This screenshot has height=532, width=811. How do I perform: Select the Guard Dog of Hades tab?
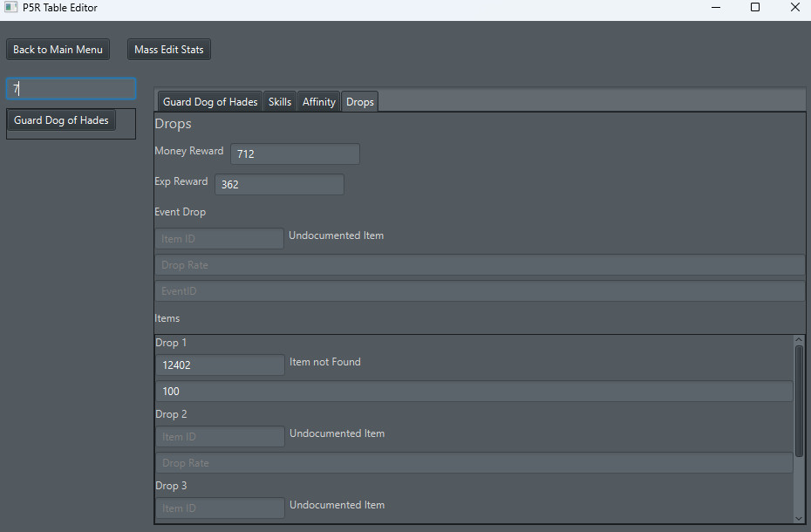(209, 101)
